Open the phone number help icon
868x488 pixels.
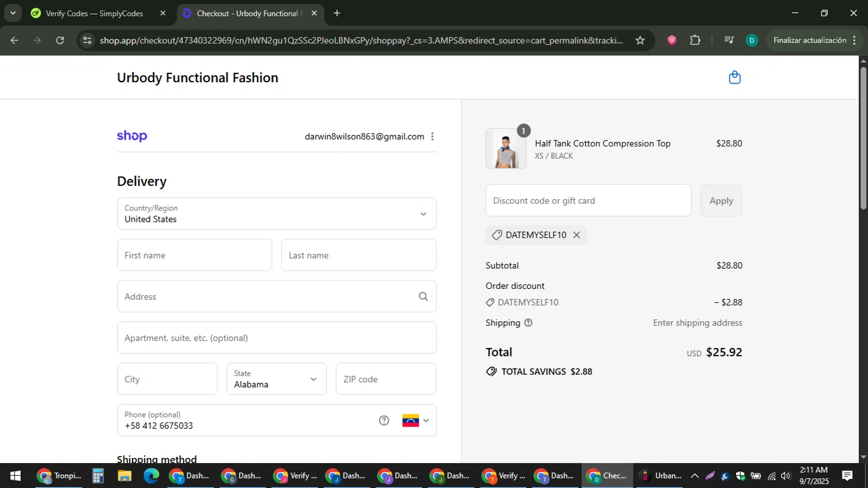384,420
